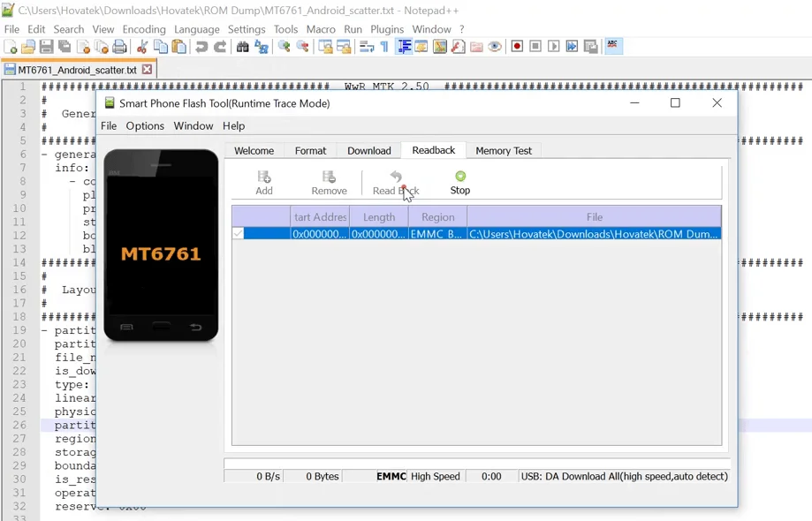Click the Open file folder icon in Notepad++
812x521 pixels.
[28, 47]
